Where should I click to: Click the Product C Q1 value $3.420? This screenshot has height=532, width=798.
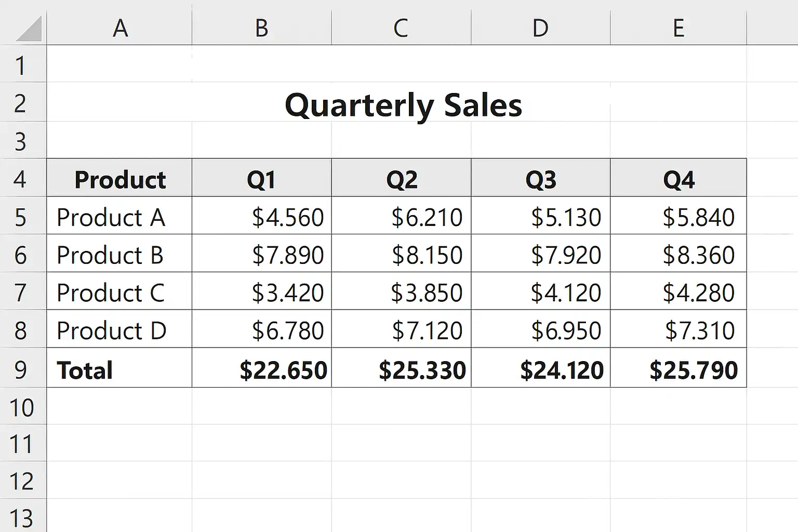[287, 292]
